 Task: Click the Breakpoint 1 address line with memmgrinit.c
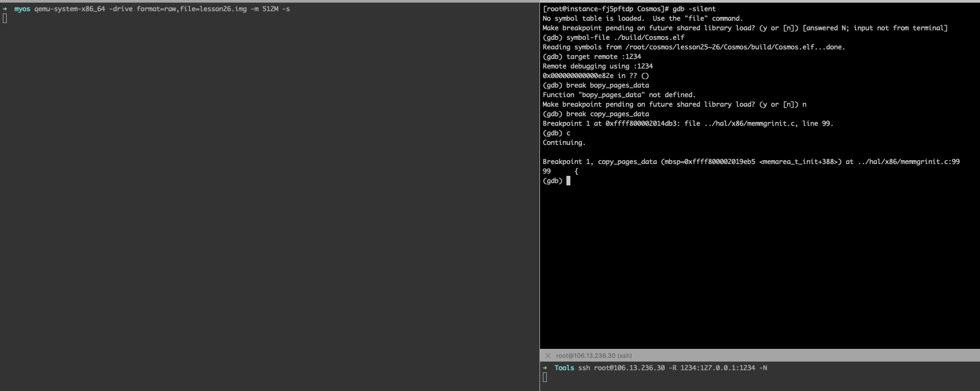click(x=688, y=124)
